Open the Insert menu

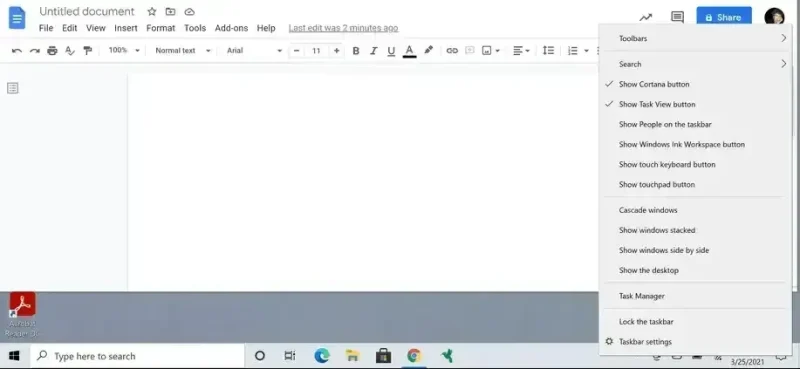point(126,28)
